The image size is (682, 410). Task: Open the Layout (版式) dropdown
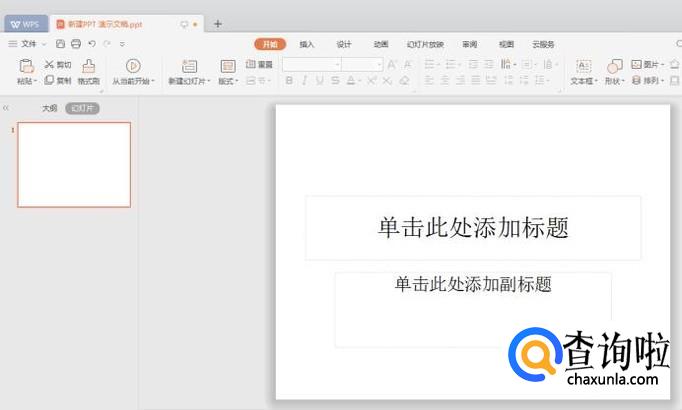pos(229,81)
